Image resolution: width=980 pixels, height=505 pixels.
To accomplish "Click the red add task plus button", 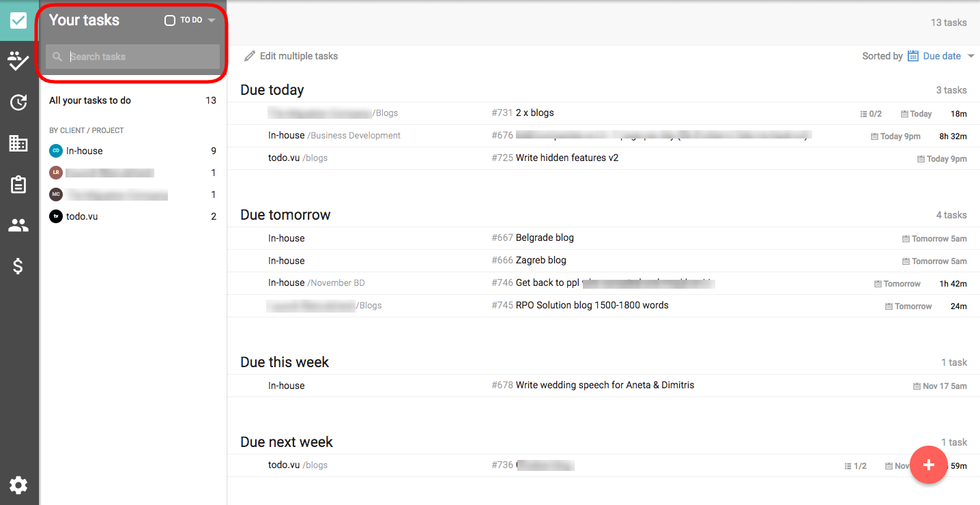I will [x=928, y=465].
